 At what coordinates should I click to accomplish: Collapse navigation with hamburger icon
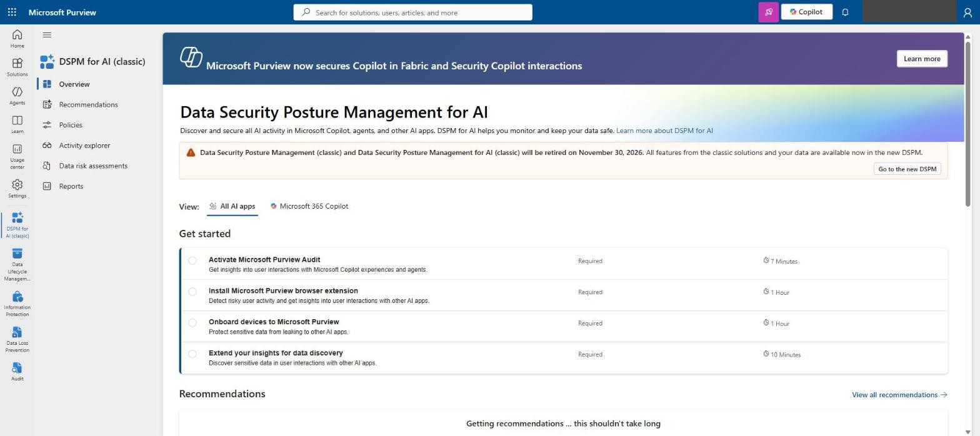coord(47,35)
